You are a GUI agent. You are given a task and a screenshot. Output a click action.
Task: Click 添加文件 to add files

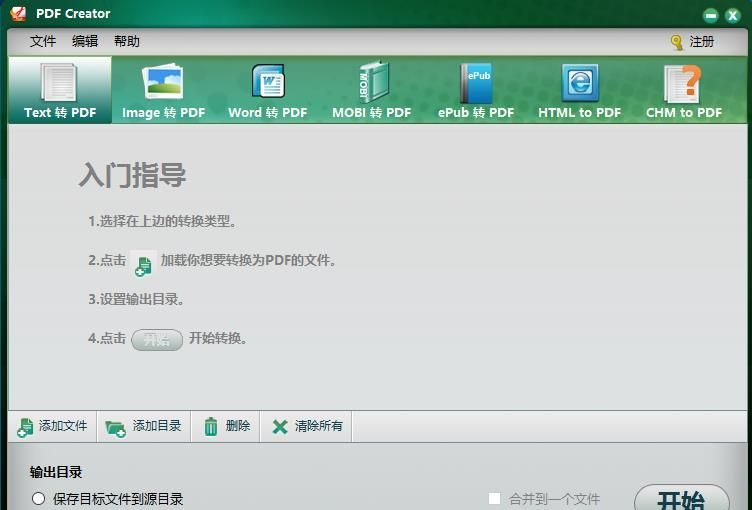[x=52, y=426]
